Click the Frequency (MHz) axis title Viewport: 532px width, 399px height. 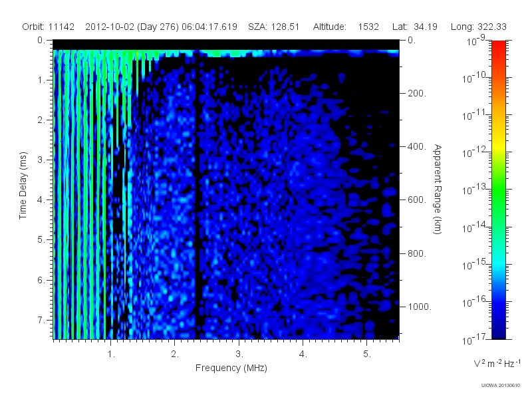(231, 368)
